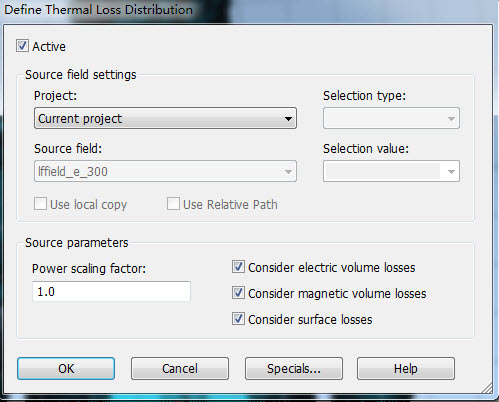Disable Consider surface losses option
The height and width of the screenshot is (402, 499).
click(238, 319)
